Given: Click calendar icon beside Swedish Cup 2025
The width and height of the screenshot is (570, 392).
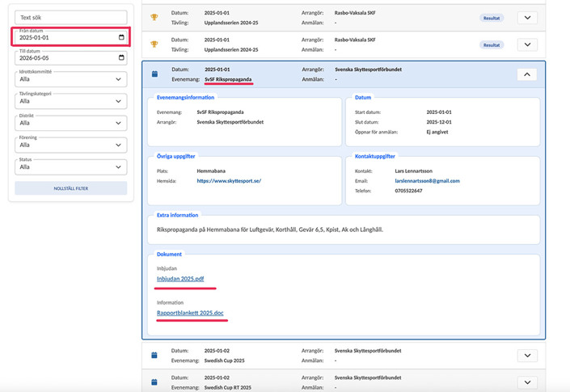Looking at the screenshot, I should click(154, 356).
